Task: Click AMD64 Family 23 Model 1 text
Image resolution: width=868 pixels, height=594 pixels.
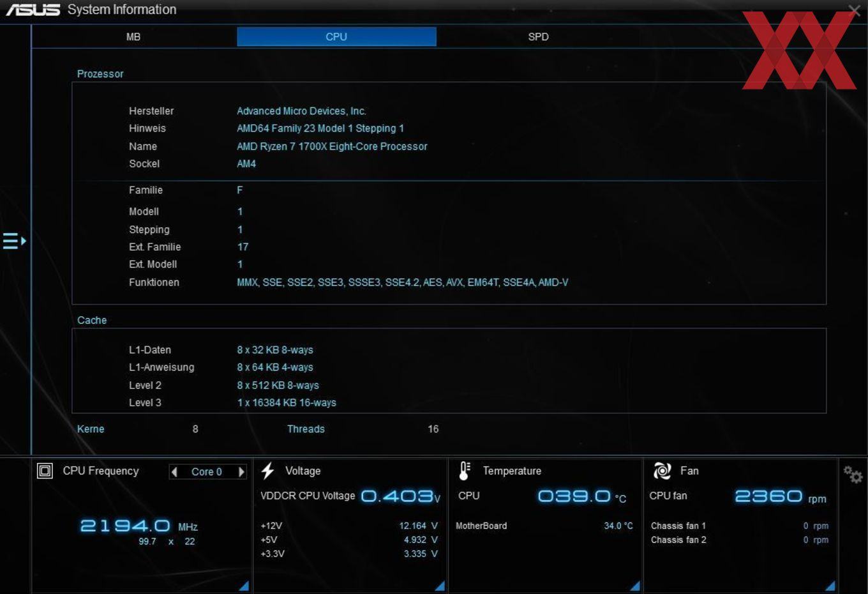Action: [320, 128]
